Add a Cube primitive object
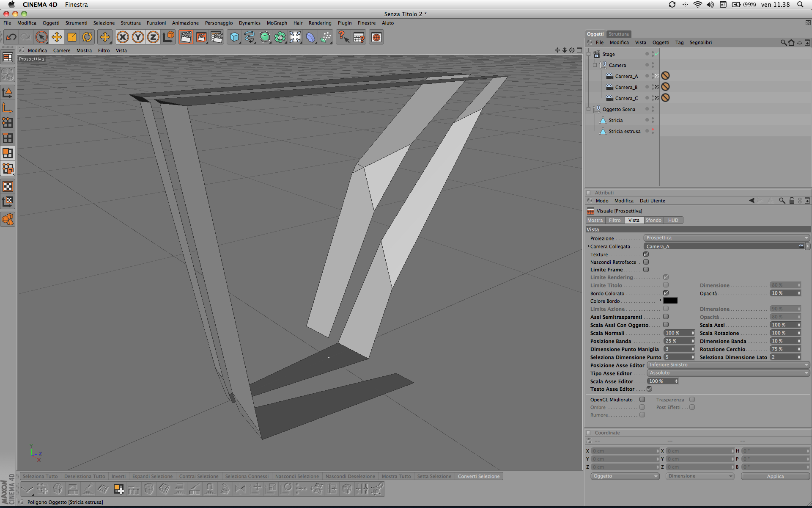This screenshot has height=508, width=812. [234, 37]
